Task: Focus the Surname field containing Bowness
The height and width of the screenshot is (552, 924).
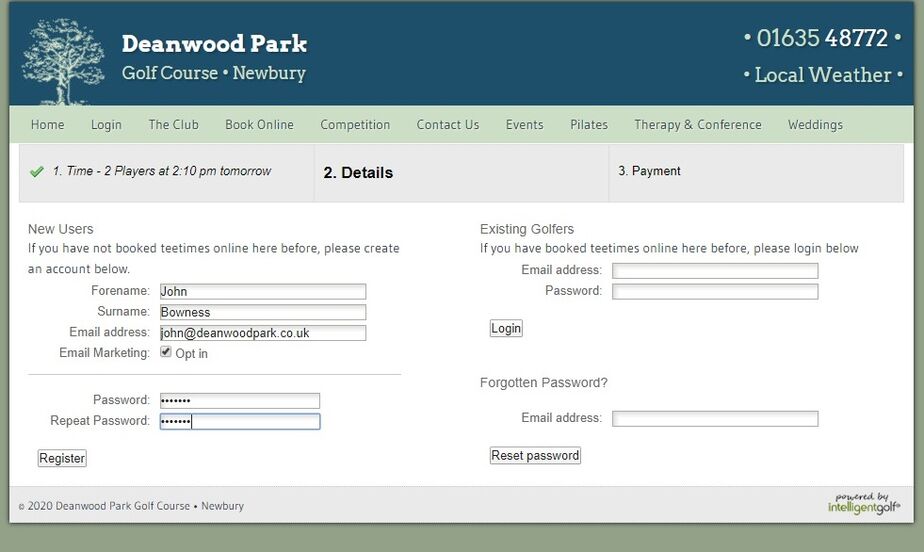Action: pos(263,312)
